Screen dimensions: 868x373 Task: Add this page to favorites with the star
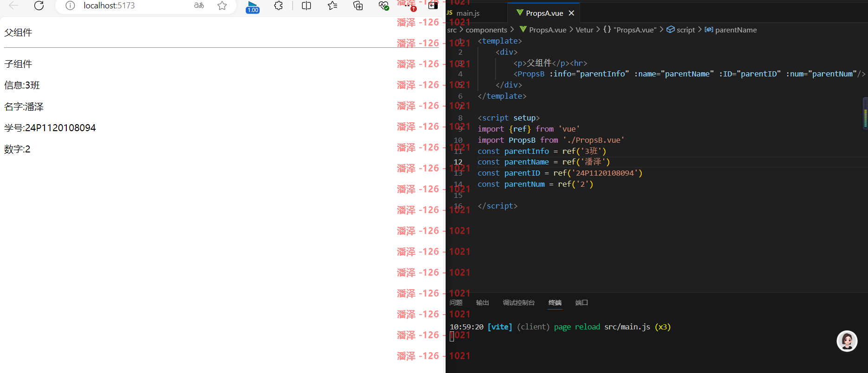pyautogui.click(x=222, y=6)
